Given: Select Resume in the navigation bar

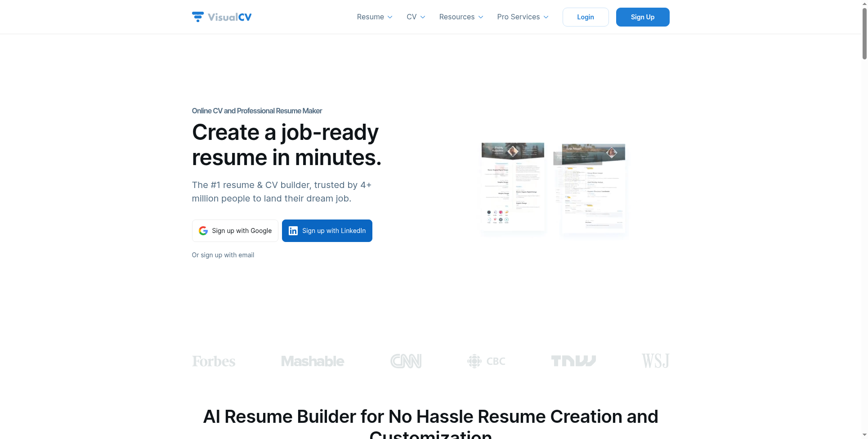Looking at the screenshot, I should click(x=371, y=17).
